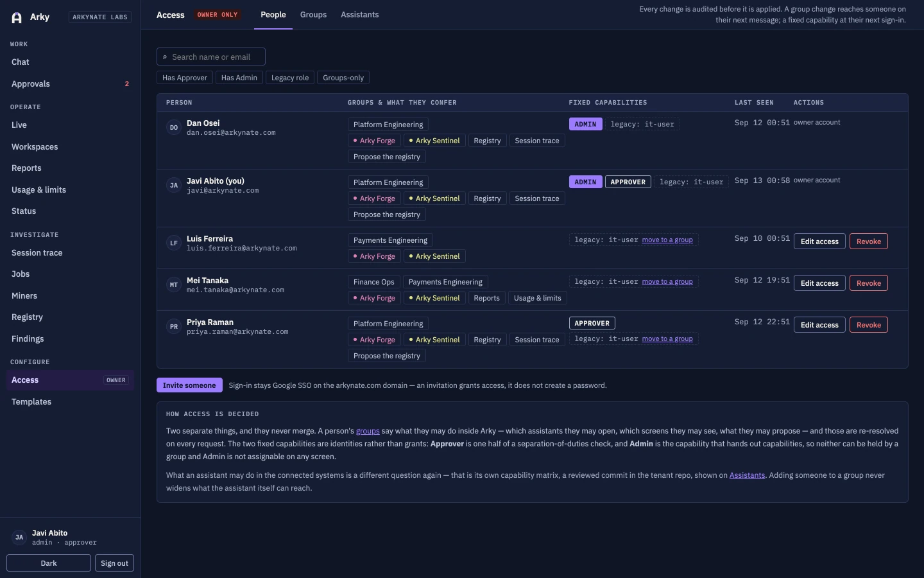The height and width of the screenshot is (578, 924).
Task: Click Edit access for Luis Ferreira
Action: tap(819, 241)
